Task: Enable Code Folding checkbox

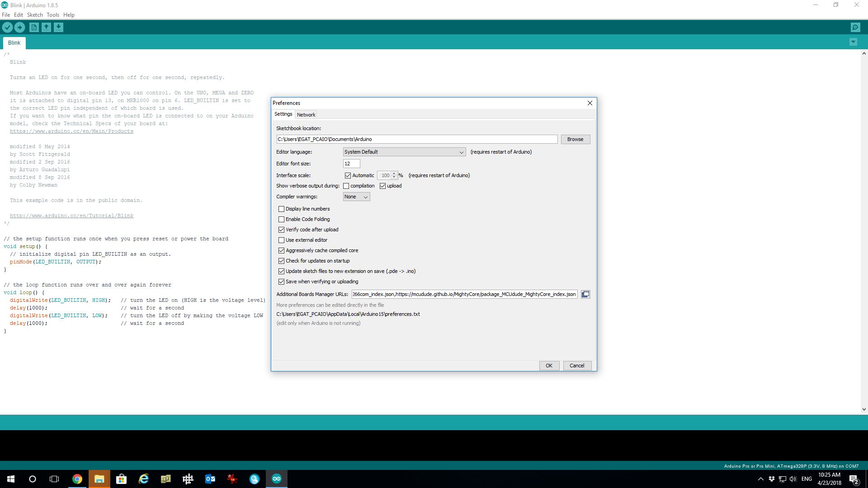Action: point(281,219)
